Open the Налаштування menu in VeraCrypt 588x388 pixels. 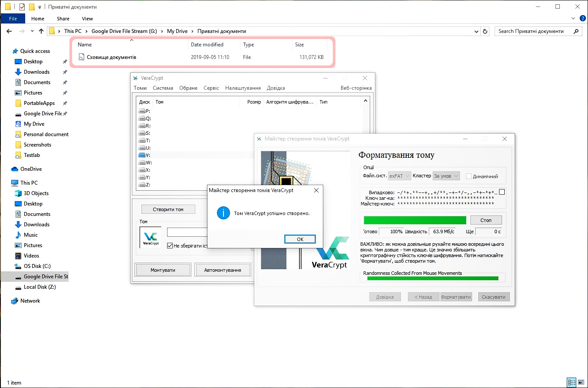[x=243, y=88]
